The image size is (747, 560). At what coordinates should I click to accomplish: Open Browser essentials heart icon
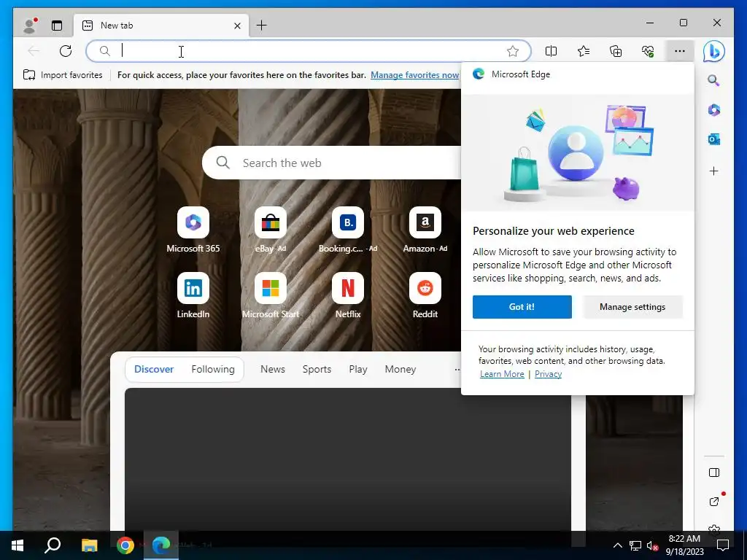[648, 51]
